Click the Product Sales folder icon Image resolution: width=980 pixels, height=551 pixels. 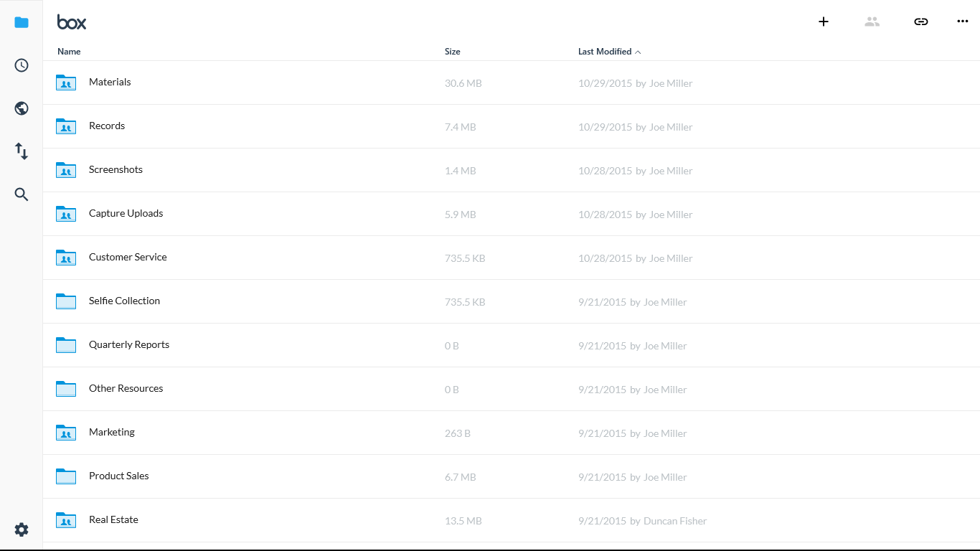coord(66,476)
